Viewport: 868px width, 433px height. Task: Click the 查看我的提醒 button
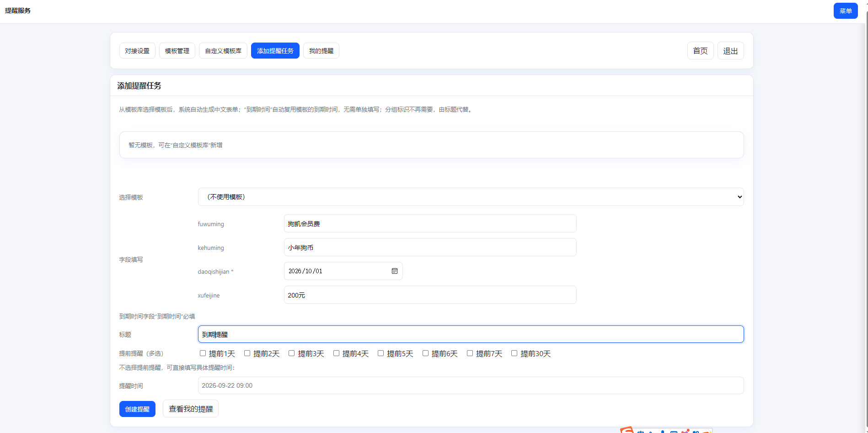[x=191, y=409]
